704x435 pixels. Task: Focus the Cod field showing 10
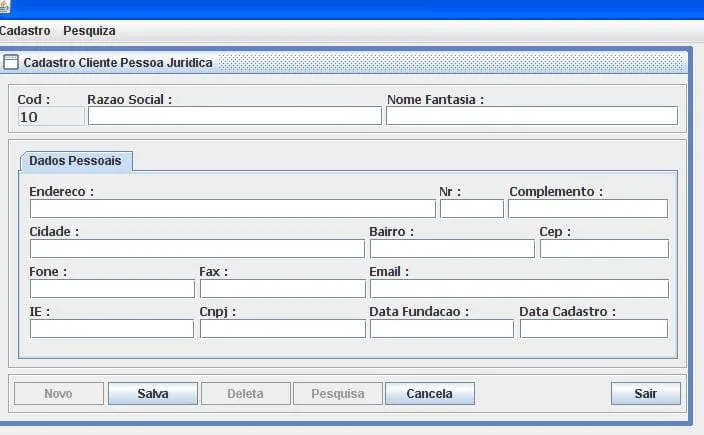(x=51, y=116)
